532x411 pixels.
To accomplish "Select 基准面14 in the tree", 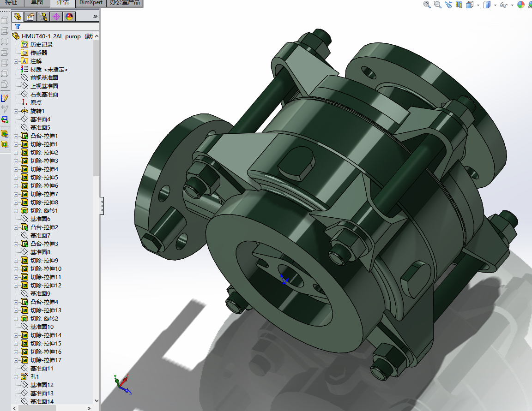I will [x=42, y=401].
